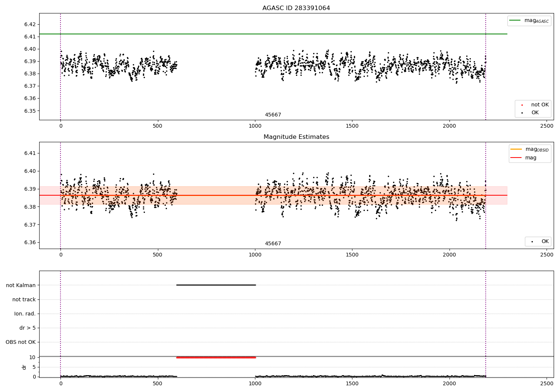
Task: Select 'OK' legend entry in Magnitude Estimates plot
Action: pos(545,242)
